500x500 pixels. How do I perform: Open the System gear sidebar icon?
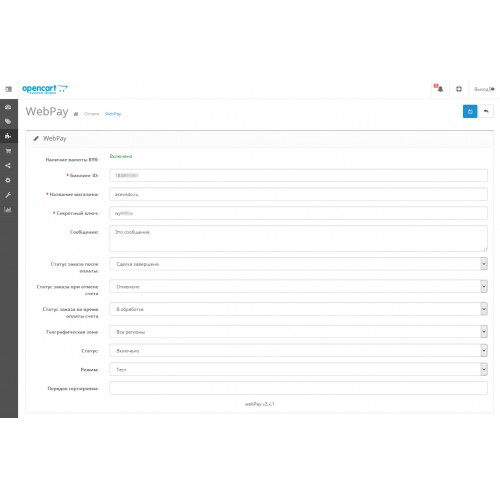[8, 180]
